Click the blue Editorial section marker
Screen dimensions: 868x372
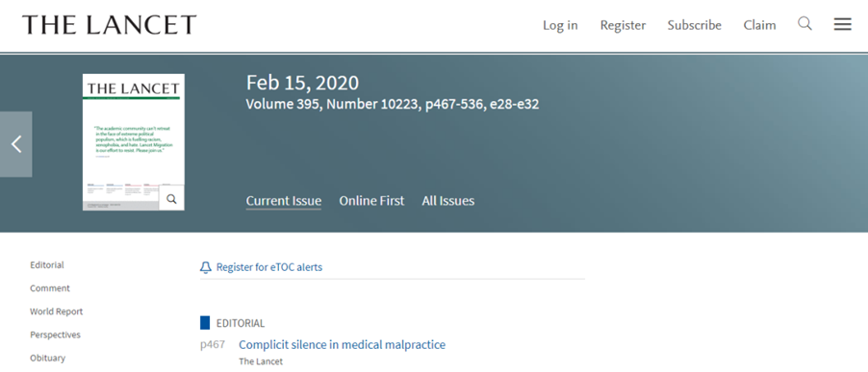click(205, 323)
